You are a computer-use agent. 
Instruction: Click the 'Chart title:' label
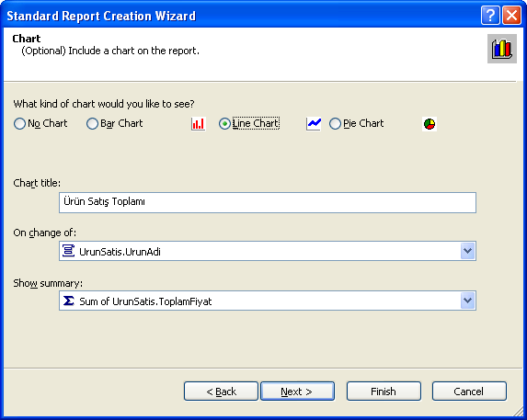(37, 183)
